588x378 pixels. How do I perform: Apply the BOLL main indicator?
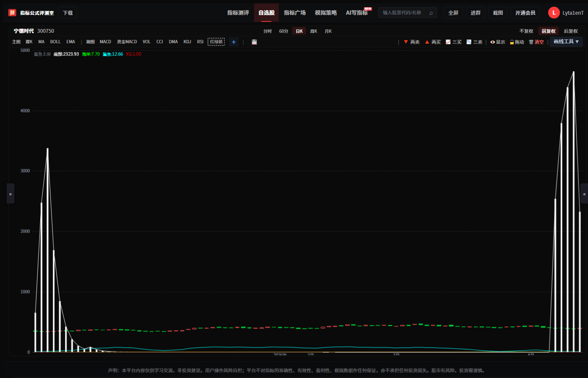click(x=55, y=42)
